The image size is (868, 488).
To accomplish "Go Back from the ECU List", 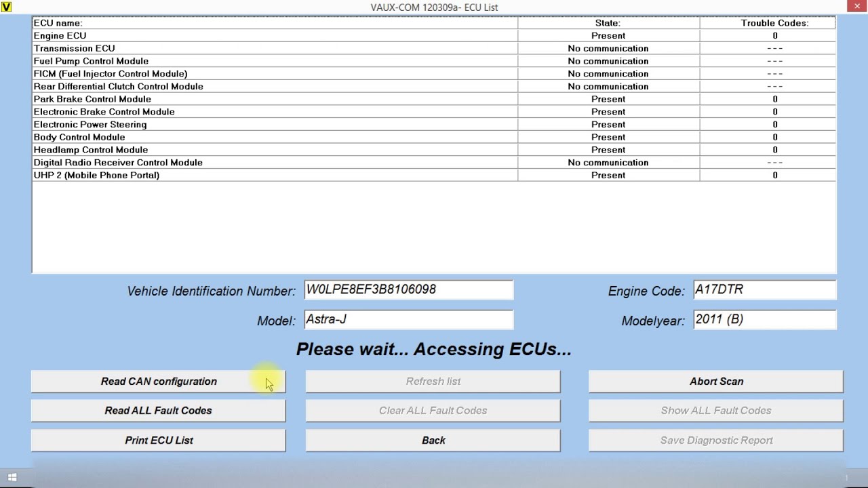I will pos(433,441).
